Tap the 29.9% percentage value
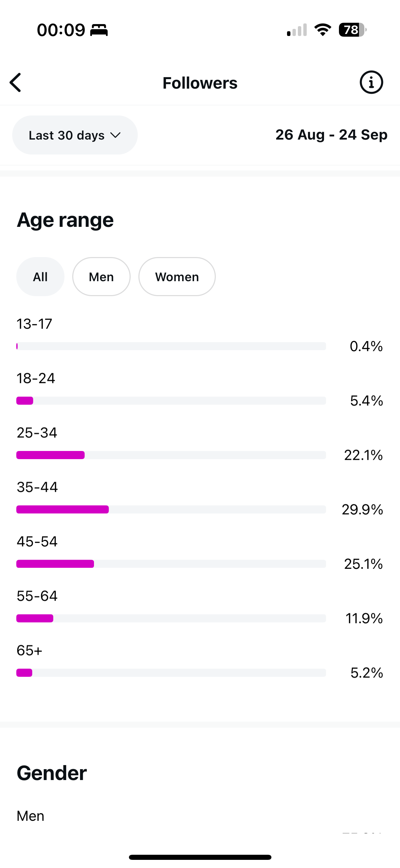This screenshot has width=400, height=868. tap(362, 509)
